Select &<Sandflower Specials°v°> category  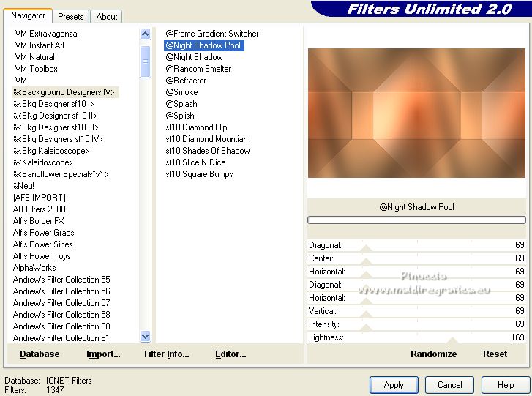click(x=61, y=174)
